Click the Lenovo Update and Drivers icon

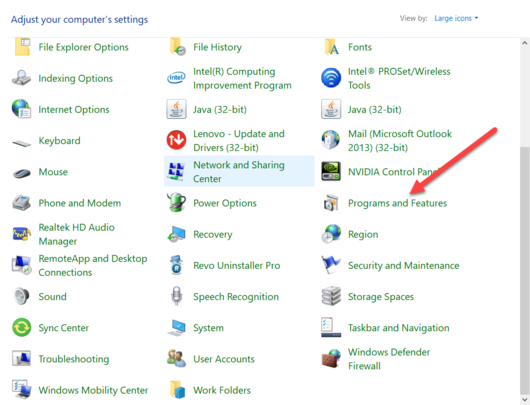[x=176, y=140]
